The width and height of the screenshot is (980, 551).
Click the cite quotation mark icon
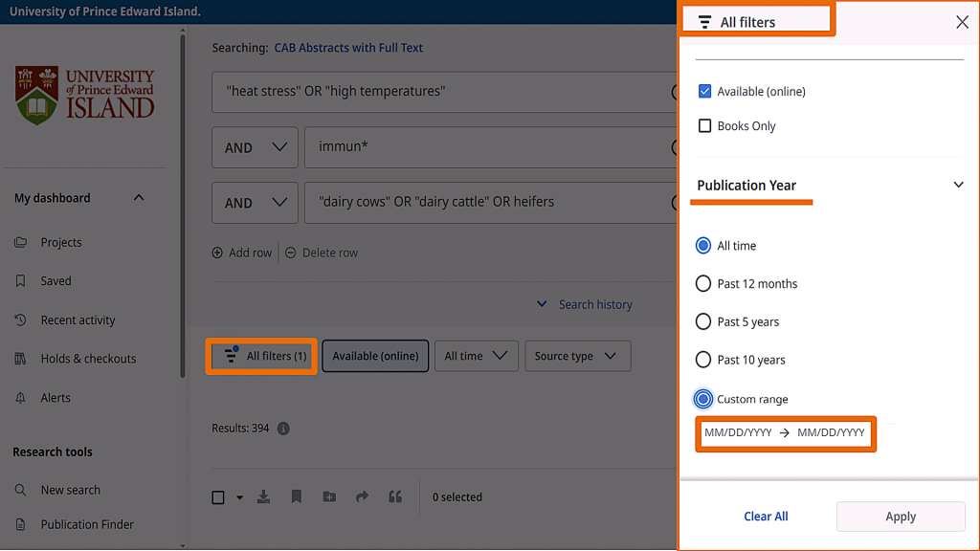point(394,497)
